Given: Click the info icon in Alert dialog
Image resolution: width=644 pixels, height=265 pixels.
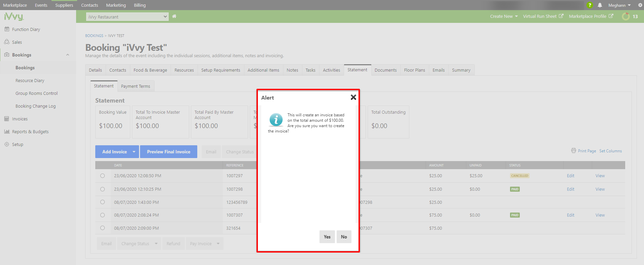Looking at the screenshot, I should coord(276,120).
